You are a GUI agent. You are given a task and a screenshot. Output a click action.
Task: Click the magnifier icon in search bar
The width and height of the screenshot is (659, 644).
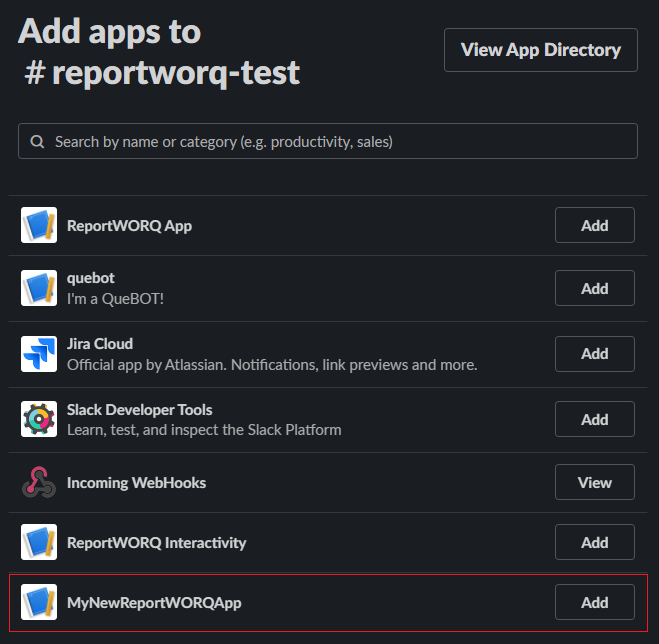(37, 142)
